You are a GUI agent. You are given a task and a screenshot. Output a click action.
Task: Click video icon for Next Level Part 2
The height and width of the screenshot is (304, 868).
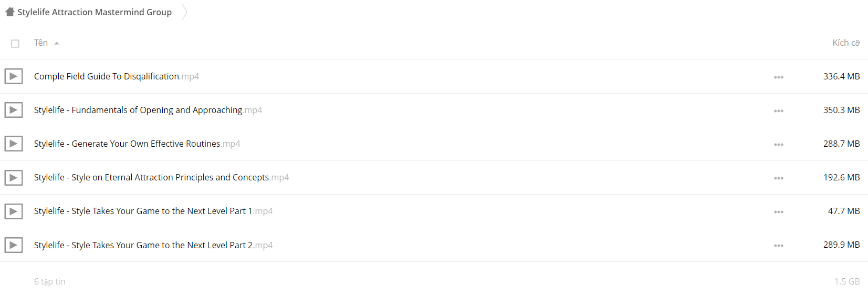click(x=14, y=245)
